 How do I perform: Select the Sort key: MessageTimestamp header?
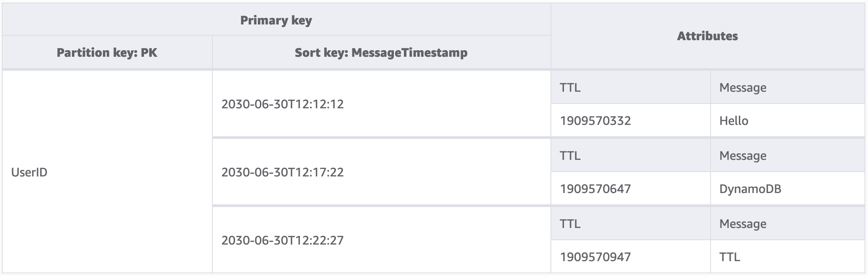[381, 52]
